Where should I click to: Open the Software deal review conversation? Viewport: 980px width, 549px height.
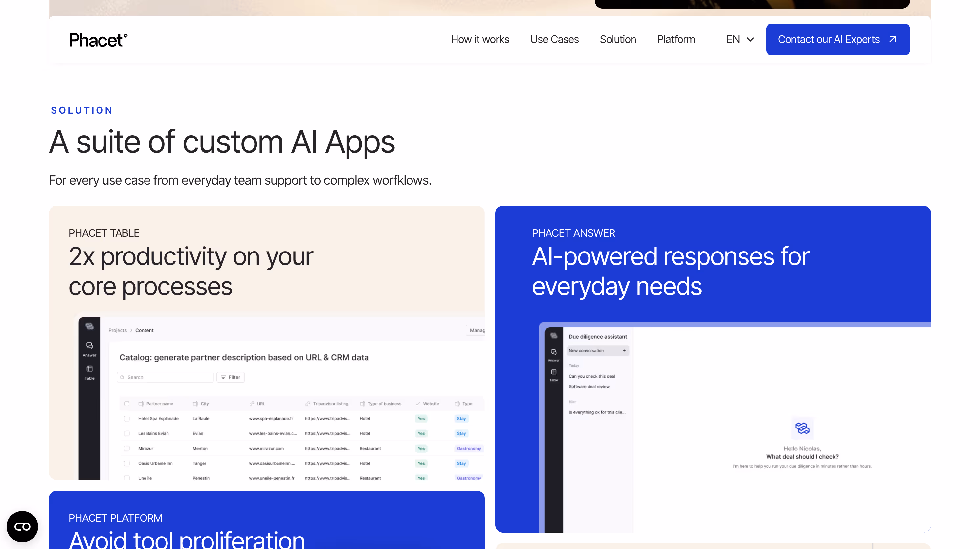589,386
